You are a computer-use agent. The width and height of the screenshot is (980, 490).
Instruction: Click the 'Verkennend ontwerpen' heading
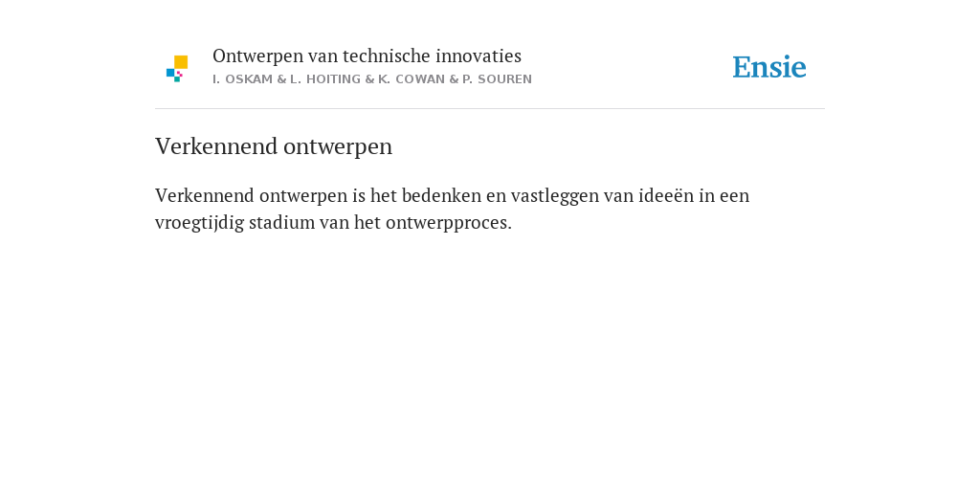pyautogui.click(x=274, y=146)
